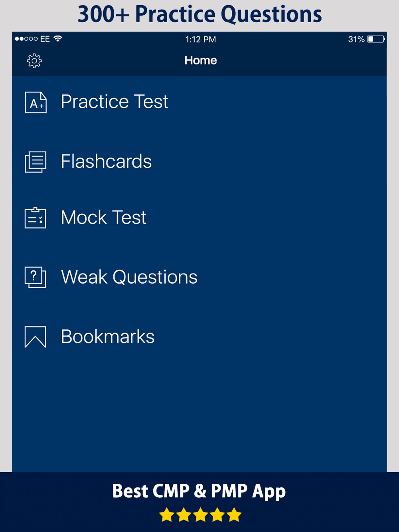Screen dimensions: 399x532
Task: Tap the Wi-Fi status icon
Action: pos(58,39)
